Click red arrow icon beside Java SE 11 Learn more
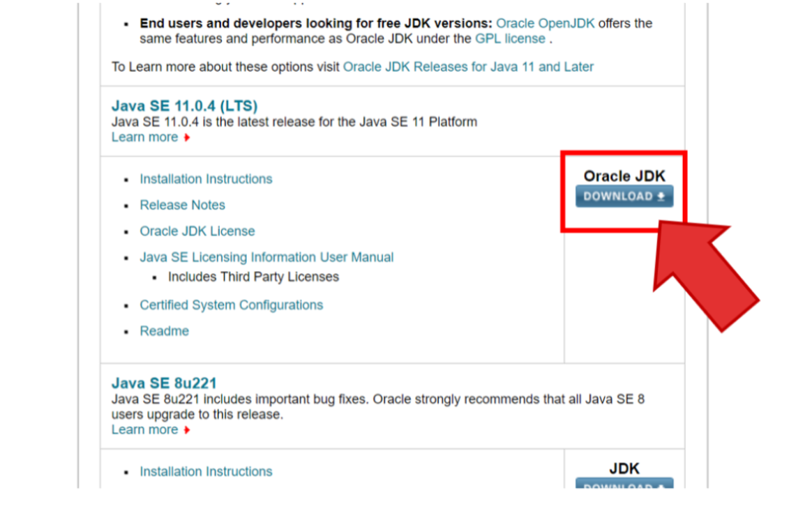 [187, 138]
